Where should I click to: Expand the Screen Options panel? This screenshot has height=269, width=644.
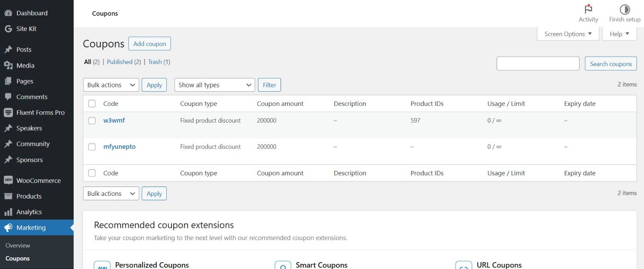click(568, 34)
